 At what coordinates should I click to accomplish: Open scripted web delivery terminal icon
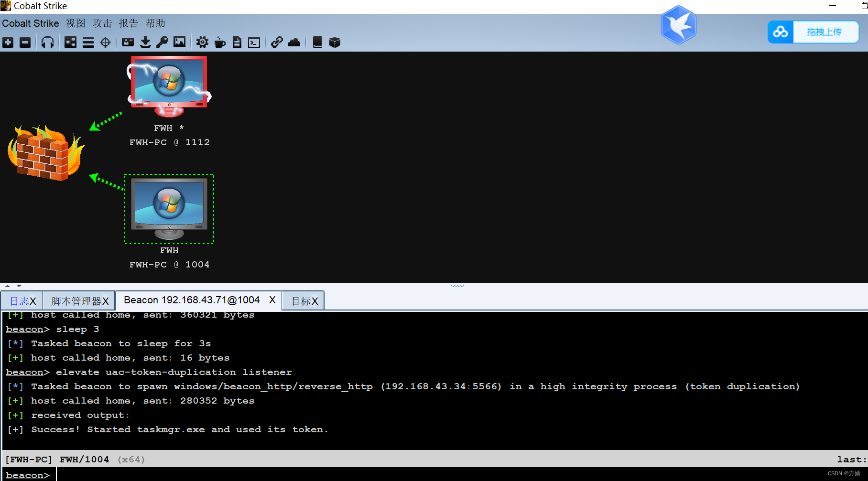click(254, 43)
